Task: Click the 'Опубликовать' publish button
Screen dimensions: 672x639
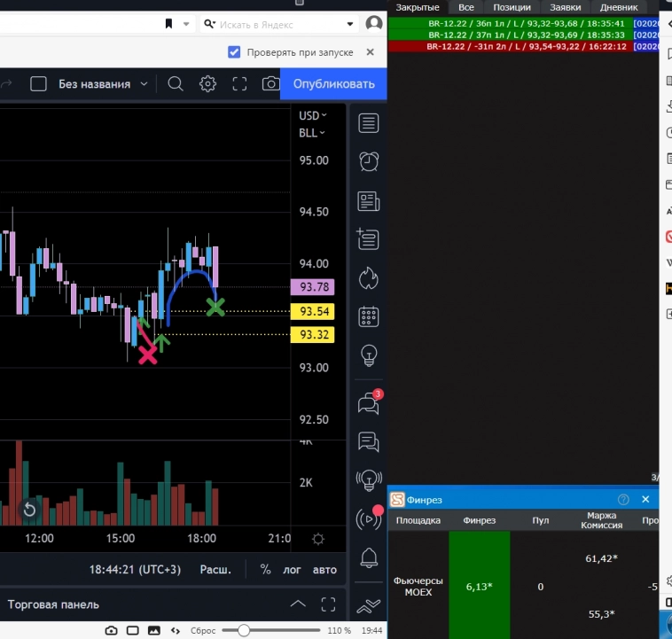Action: (x=334, y=83)
